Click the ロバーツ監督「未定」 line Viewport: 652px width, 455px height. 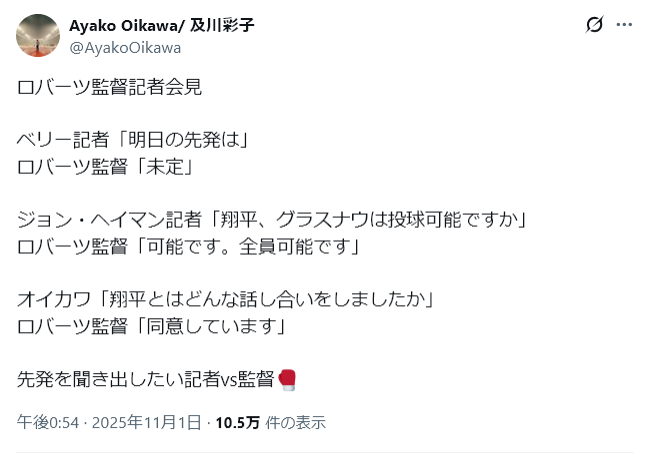(103, 166)
